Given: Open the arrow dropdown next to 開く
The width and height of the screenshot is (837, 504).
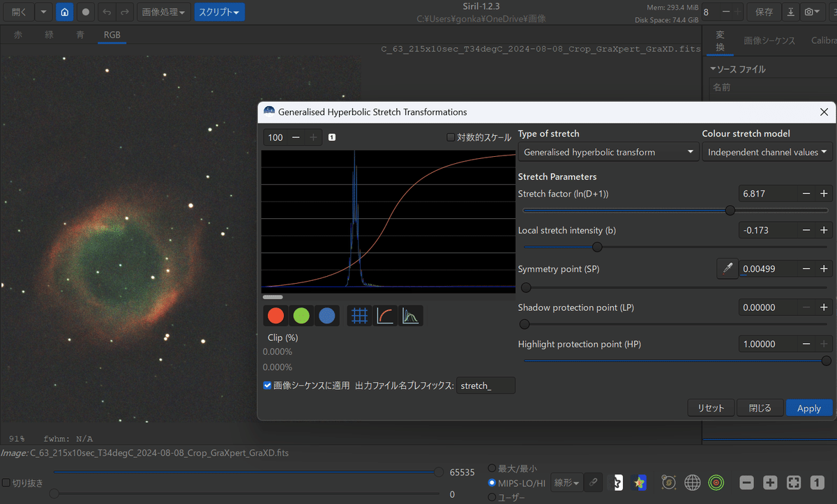Looking at the screenshot, I should coord(43,12).
